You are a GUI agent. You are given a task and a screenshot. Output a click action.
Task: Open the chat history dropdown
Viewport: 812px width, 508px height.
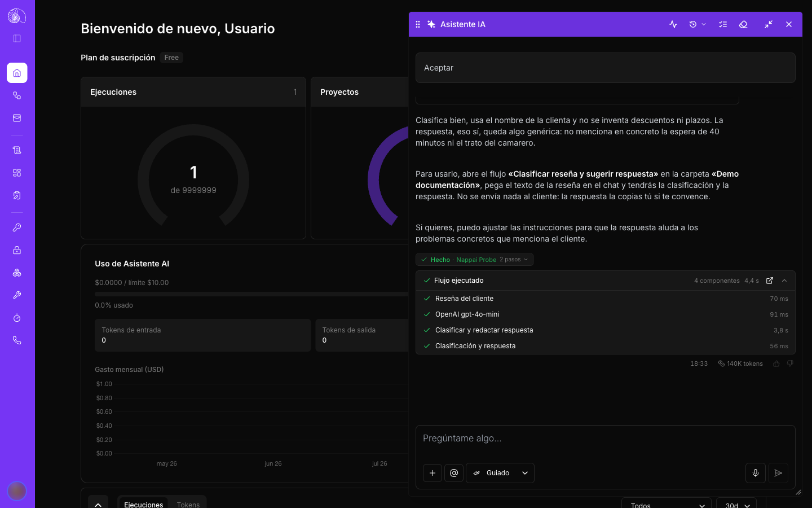(698, 24)
